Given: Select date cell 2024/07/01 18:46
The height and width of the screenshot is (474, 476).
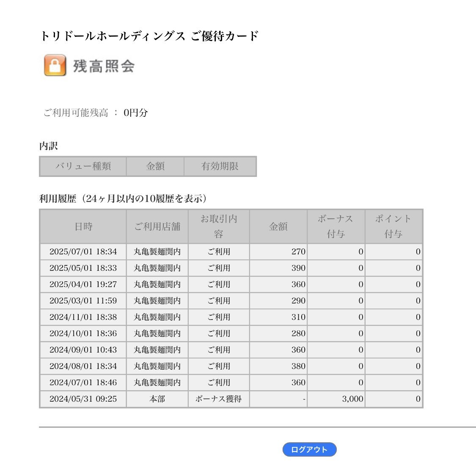Looking at the screenshot, I should point(83,383).
